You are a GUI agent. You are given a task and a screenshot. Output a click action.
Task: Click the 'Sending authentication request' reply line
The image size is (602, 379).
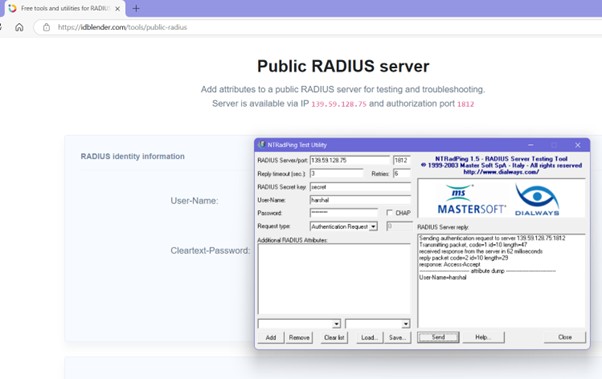coord(492,238)
